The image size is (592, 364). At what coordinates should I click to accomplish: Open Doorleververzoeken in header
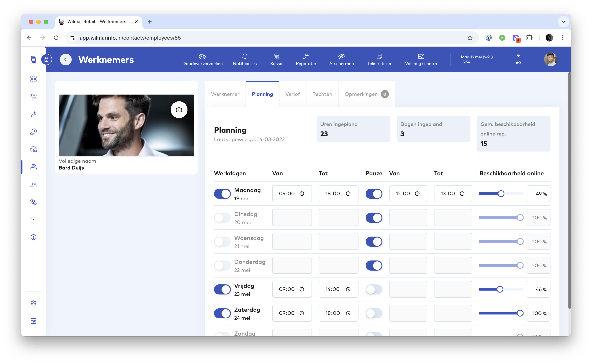coord(202,59)
